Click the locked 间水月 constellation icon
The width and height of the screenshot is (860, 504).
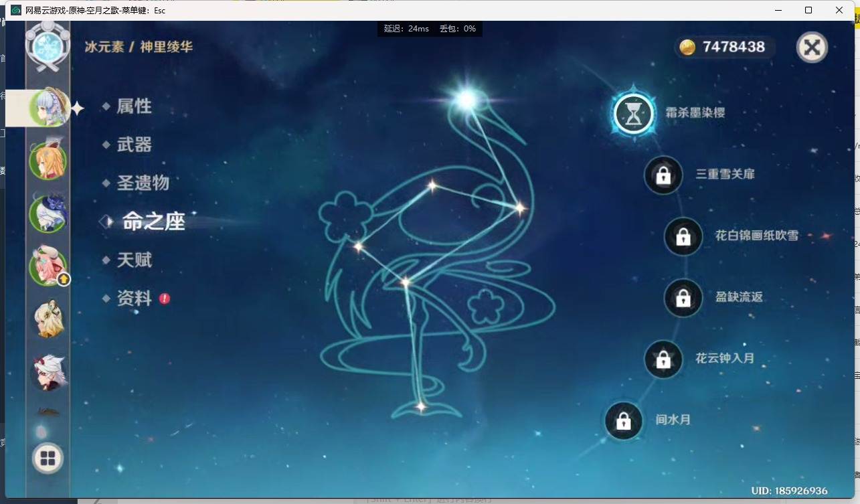coord(623,421)
